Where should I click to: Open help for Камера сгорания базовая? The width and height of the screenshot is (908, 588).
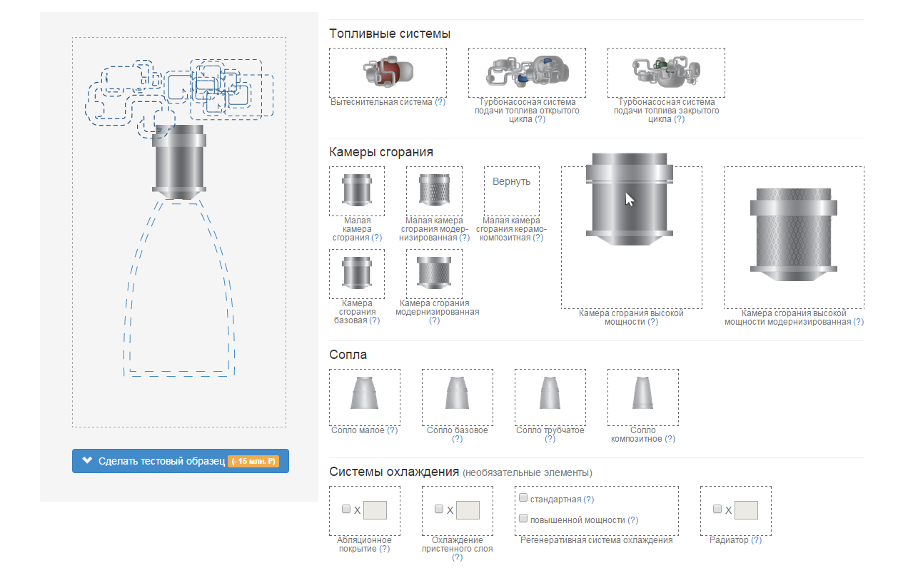(375, 320)
